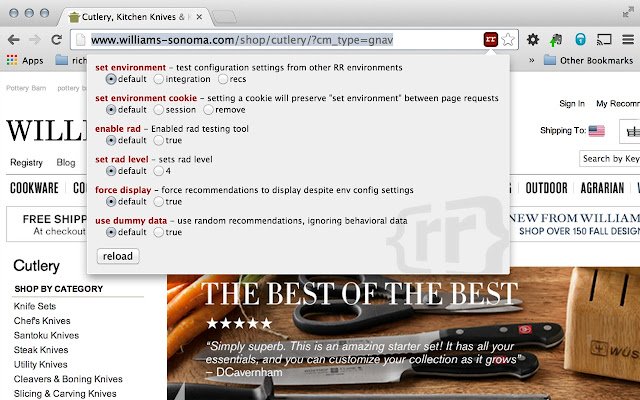The width and height of the screenshot is (640, 400).
Task: Set rad level to 4
Action: click(x=158, y=171)
